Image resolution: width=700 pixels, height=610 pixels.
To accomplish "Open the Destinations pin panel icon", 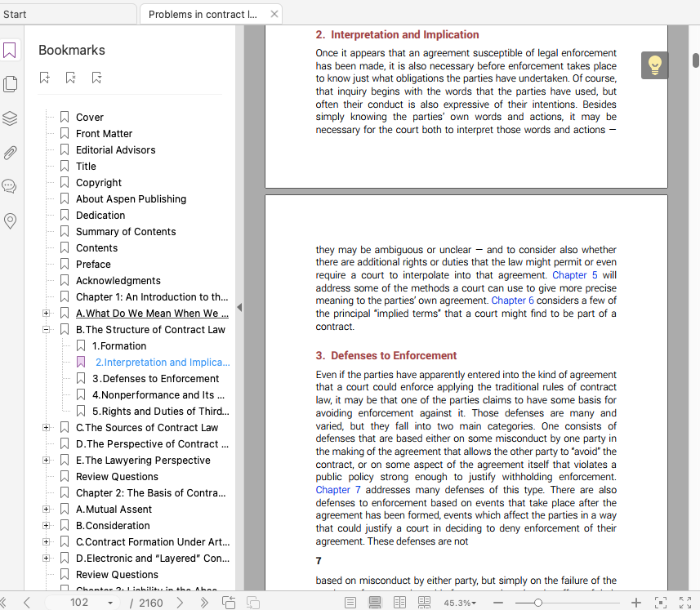I will [10, 220].
